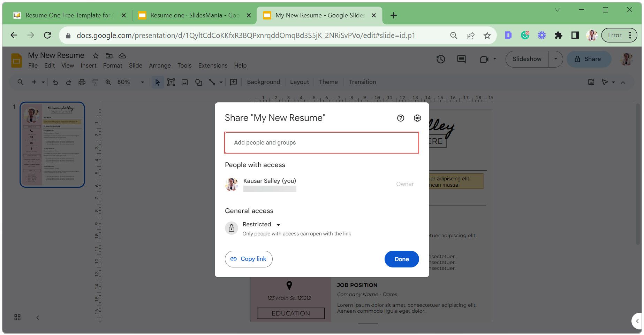
Task: Reload the current page
Action: pyautogui.click(x=47, y=35)
